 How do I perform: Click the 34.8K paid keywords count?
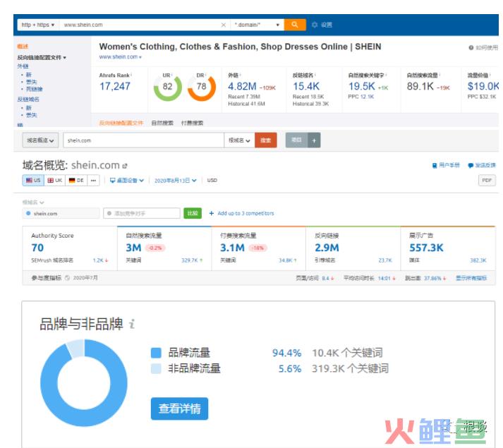click(x=285, y=260)
